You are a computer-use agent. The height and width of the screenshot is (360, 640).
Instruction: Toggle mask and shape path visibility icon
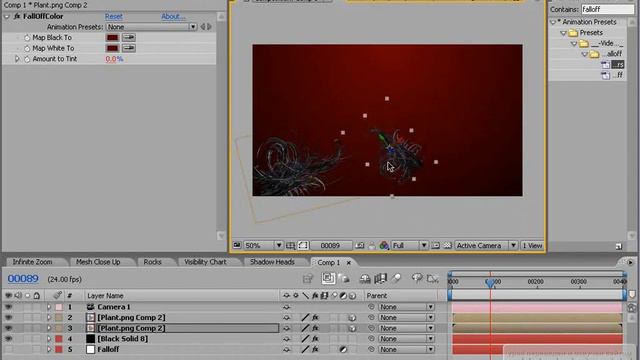(x=303, y=245)
